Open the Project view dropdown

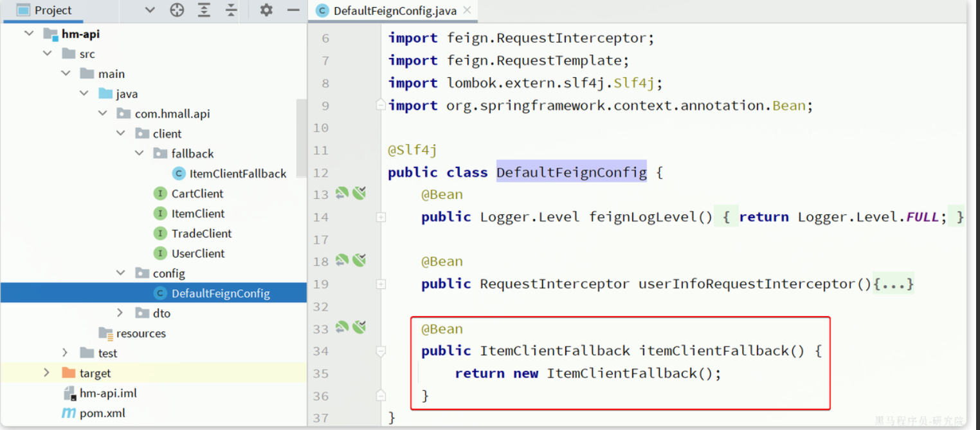point(150,10)
